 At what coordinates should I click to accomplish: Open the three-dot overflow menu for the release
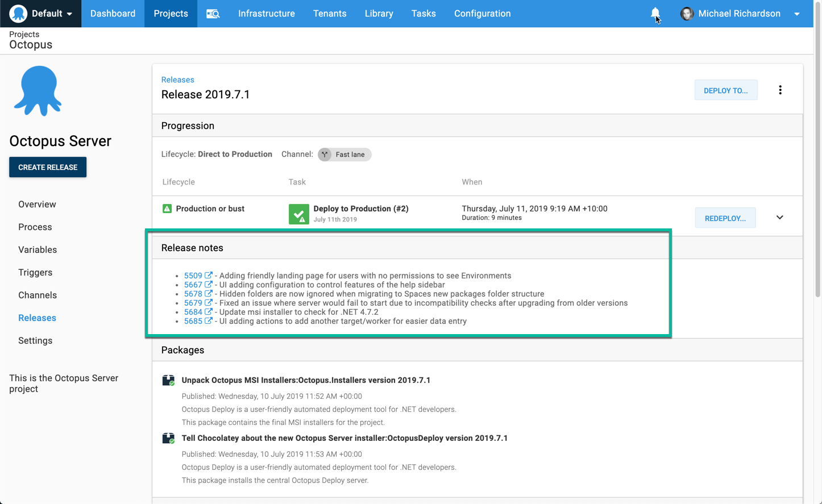click(780, 90)
